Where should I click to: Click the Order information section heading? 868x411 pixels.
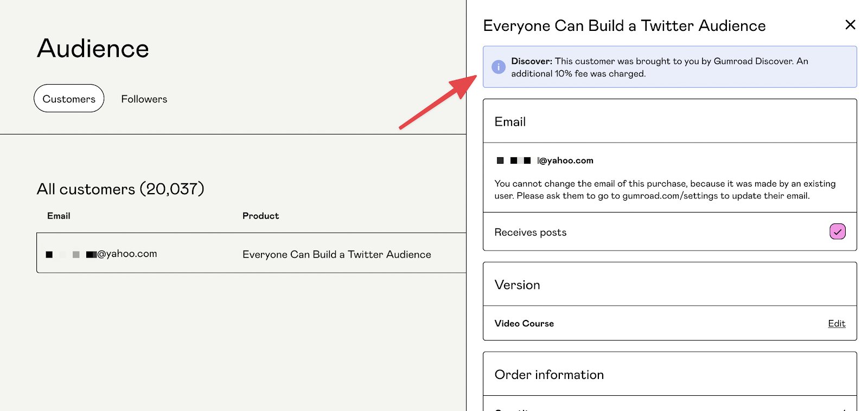(x=549, y=375)
